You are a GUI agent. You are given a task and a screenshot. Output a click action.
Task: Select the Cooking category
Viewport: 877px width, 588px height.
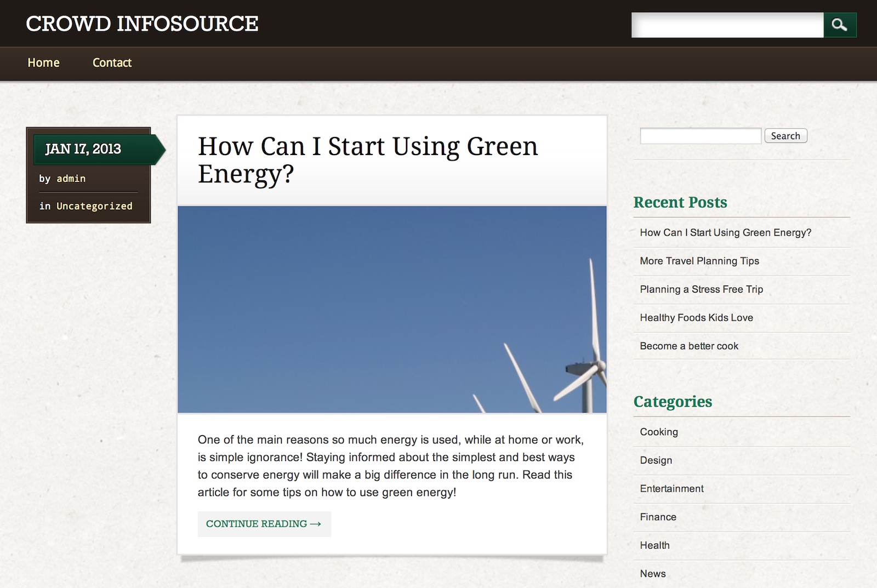click(658, 432)
